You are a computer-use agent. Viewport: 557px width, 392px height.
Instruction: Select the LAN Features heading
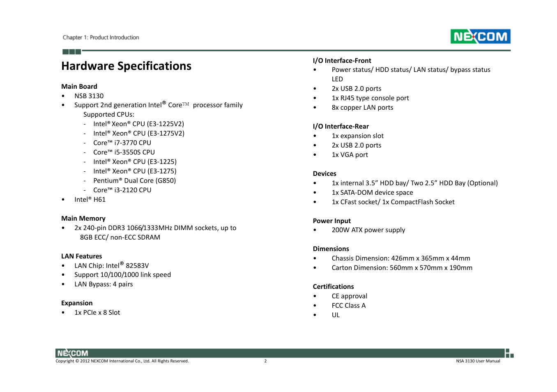click(81, 256)
